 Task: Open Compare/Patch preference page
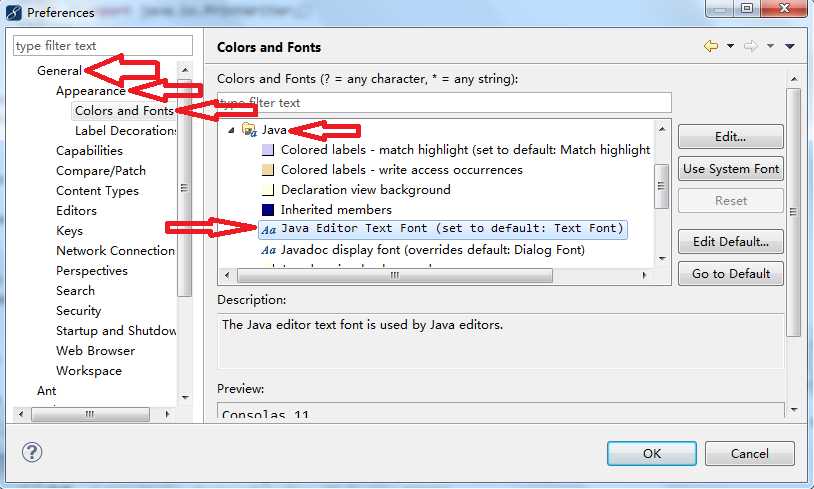point(101,171)
